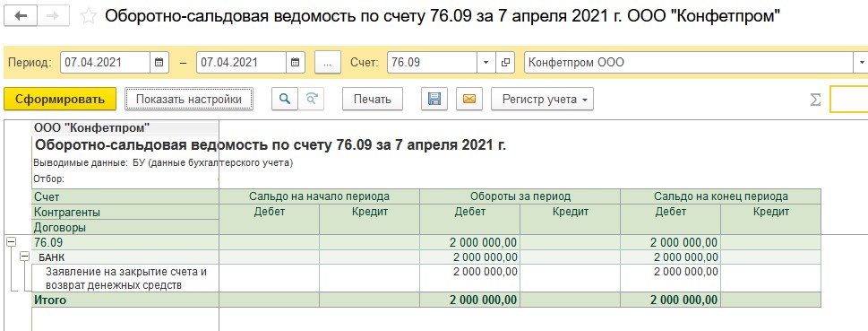Screen dimensions: 868x331
Task: Click the sum sigma icon
Action: pyautogui.click(x=815, y=100)
